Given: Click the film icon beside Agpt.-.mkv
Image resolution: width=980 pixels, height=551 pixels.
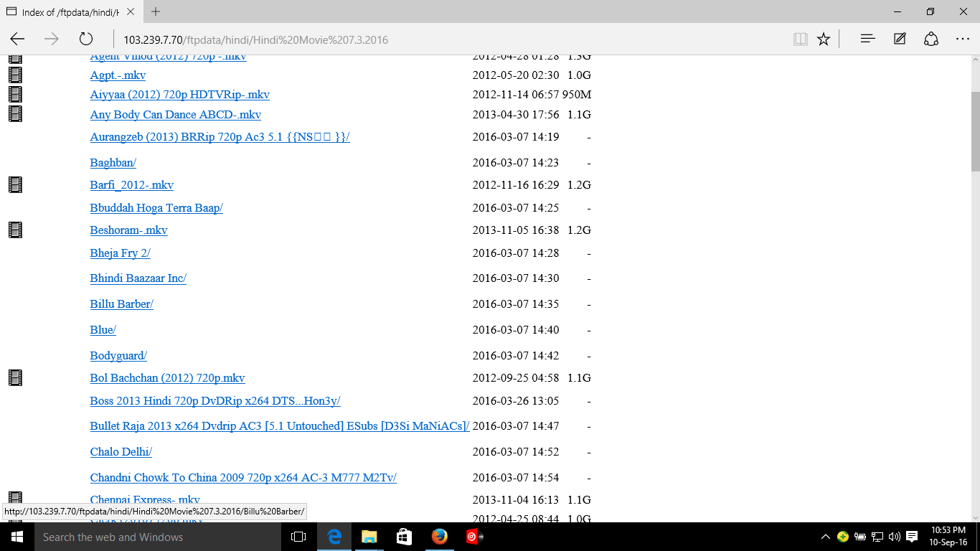Looking at the screenshot, I should (x=15, y=75).
